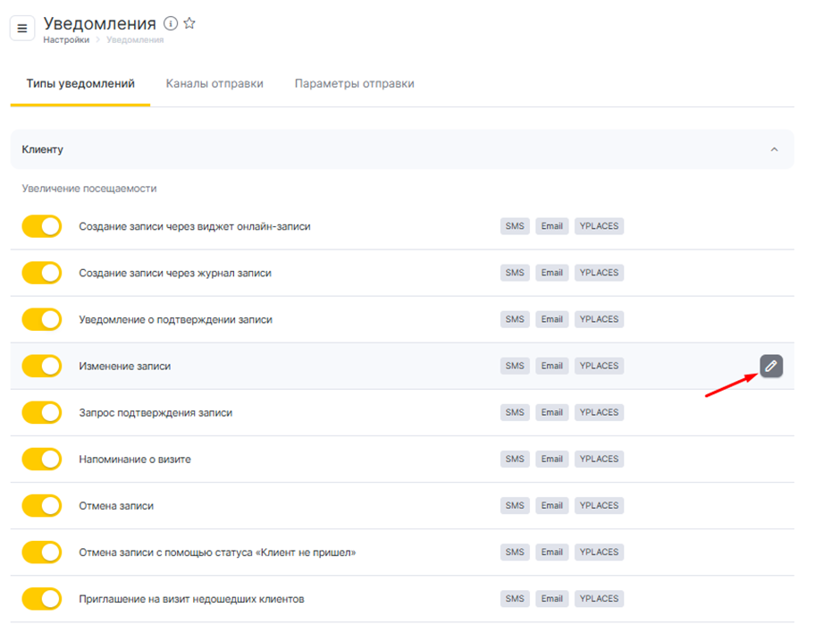The height and width of the screenshot is (633, 840).
Task: Turn off Уведомление о подтверждении записи
Action: tap(41, 319)
